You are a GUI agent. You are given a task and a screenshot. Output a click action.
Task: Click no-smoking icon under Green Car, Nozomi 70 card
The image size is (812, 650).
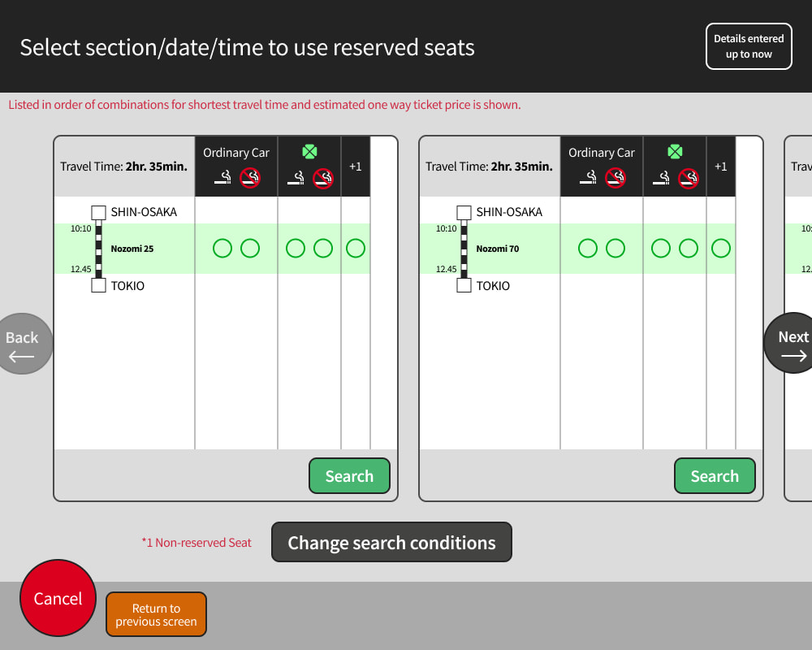[x=689, y=178]
